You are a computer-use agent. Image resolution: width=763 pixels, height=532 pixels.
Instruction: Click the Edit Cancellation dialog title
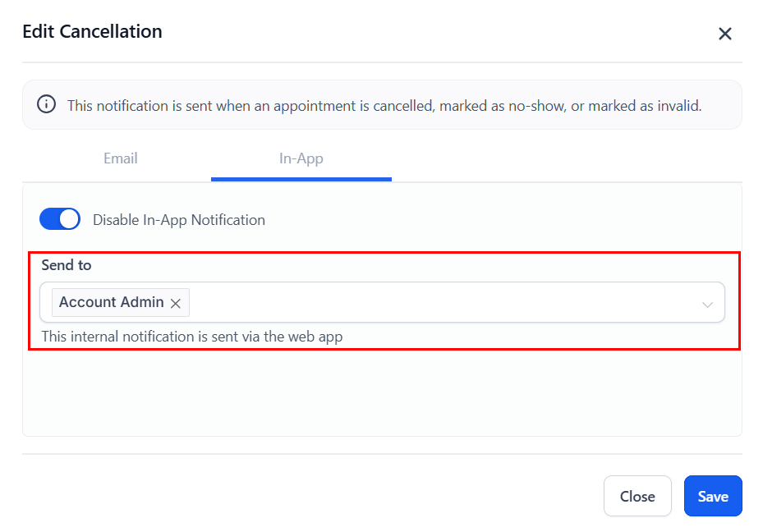92,32
